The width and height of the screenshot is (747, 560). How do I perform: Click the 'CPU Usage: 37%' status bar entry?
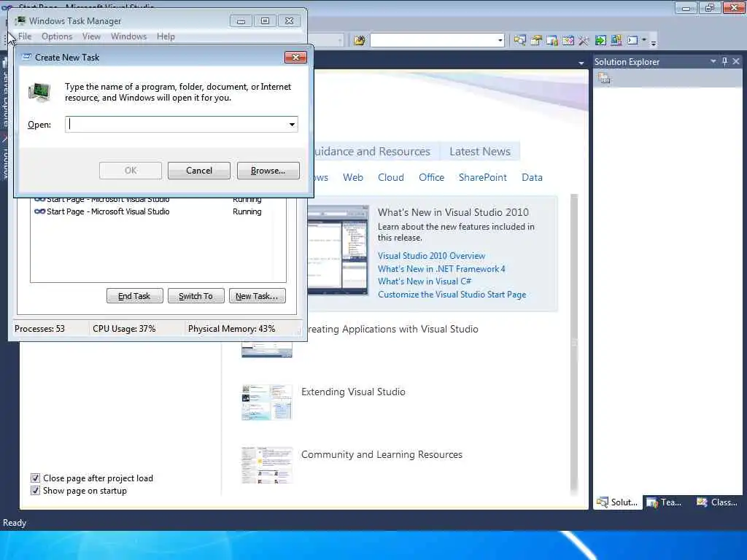tap(124, 329)
